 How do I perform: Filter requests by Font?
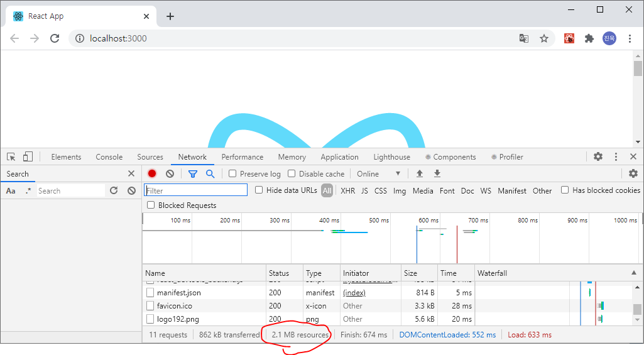click(x=447, y=190)
